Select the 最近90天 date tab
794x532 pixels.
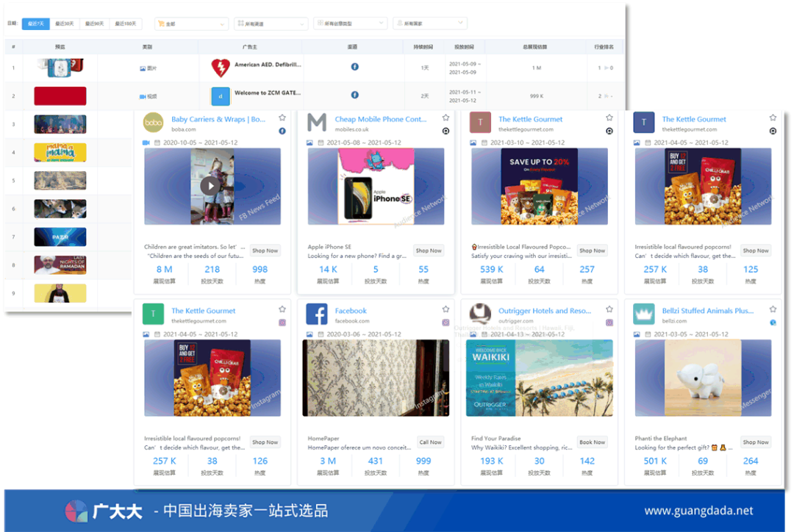[x=95, y=24]
